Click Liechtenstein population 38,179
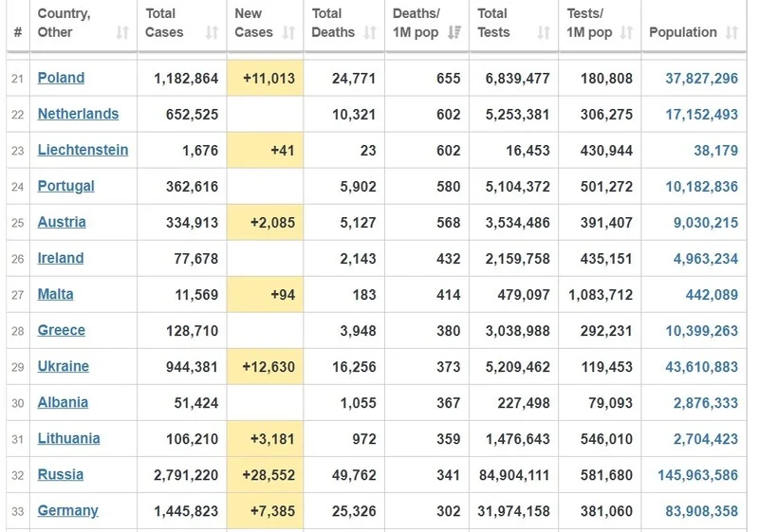Viewport: 759px width, 532px height. [716, 151]
